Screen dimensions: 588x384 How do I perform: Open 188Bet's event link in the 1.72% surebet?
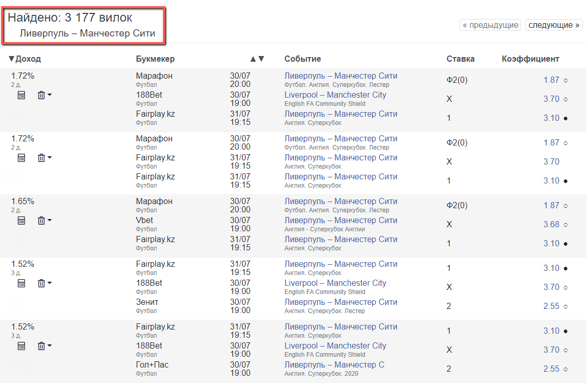tap(335, 95)
